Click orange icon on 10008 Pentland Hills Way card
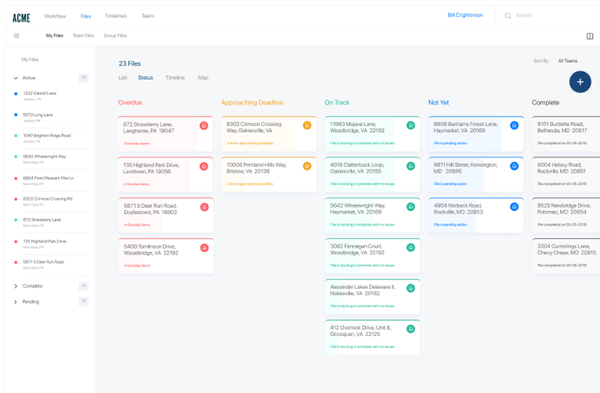The height and width of the screenshot is (393, 600). coord(307,166)
